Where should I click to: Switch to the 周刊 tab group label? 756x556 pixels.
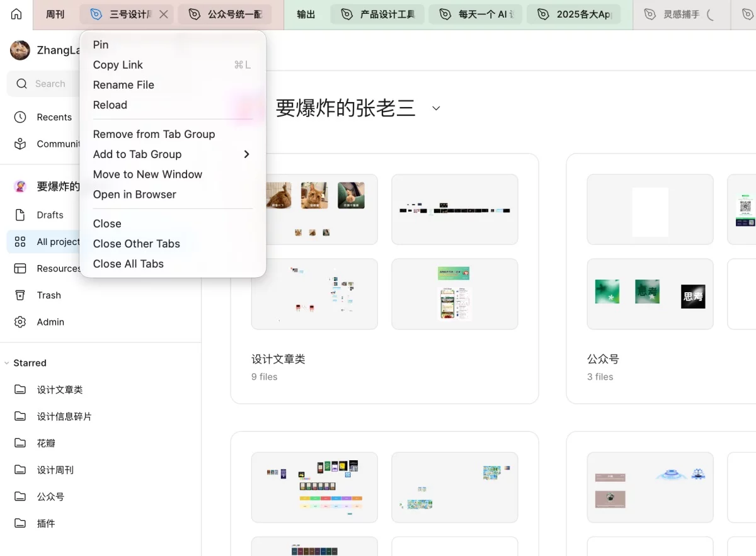55,14
